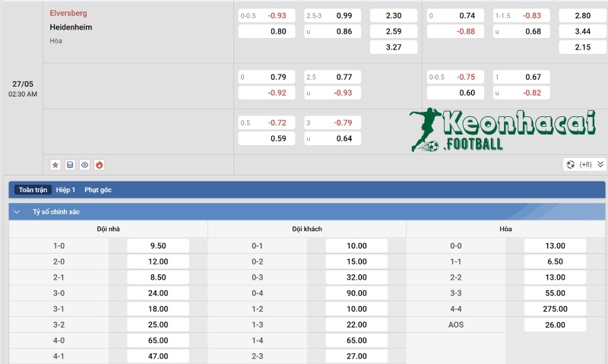This screenshot has height=364, width=608.
Task: Click the red flame hot-match icon
Action: 99,164
